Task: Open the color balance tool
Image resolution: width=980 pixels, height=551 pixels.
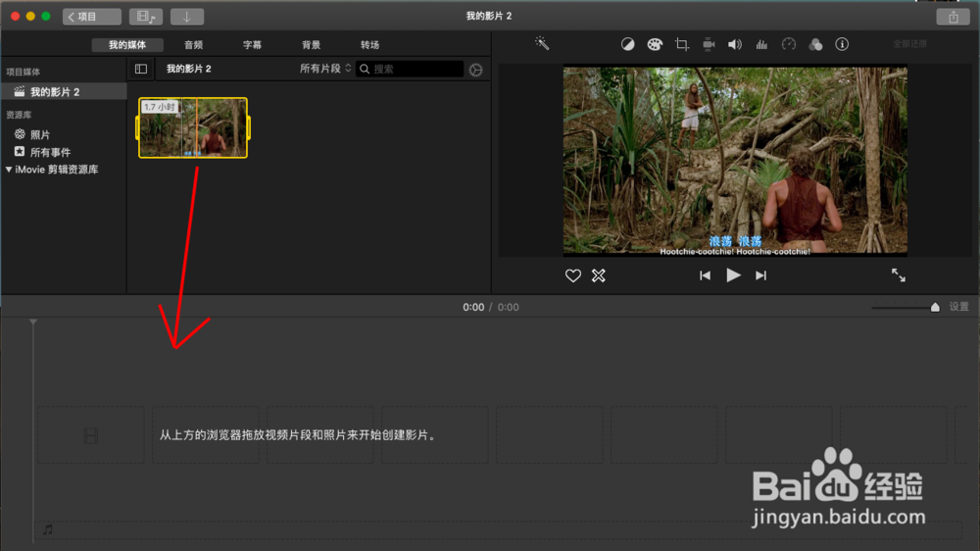Action: point(627,44)
